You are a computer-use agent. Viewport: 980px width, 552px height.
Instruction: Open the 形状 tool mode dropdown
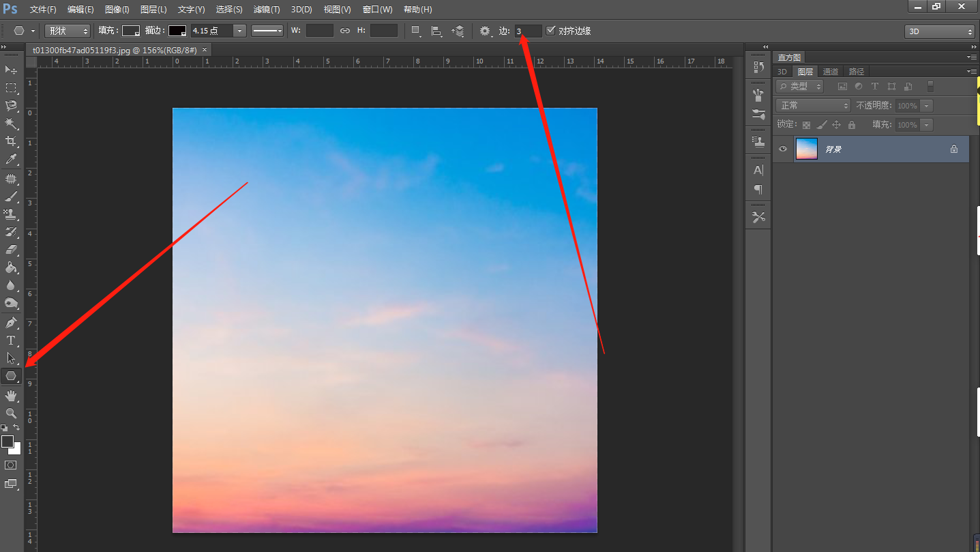point(68,31)
